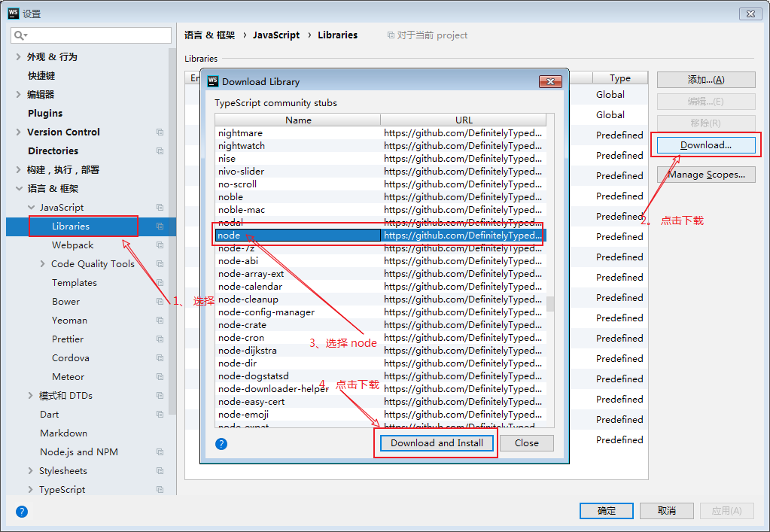
Task: Click project-scope icon next to Dart
Action: point(160,414)
